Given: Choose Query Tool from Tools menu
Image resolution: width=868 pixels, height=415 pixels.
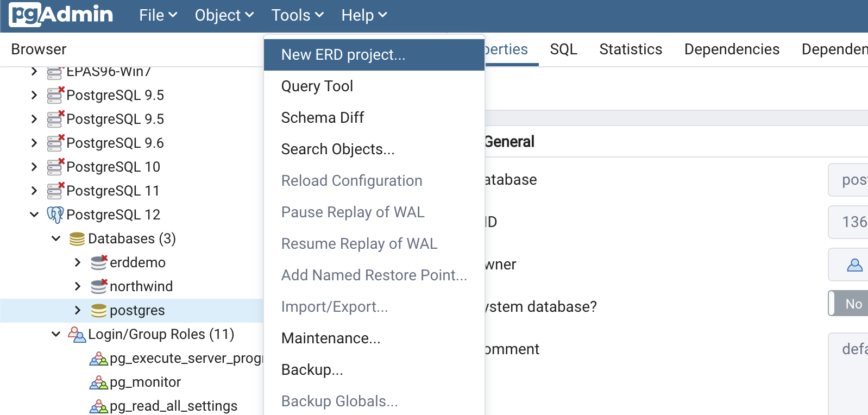Looking at the screenshot, I should (x=317, y=86).
